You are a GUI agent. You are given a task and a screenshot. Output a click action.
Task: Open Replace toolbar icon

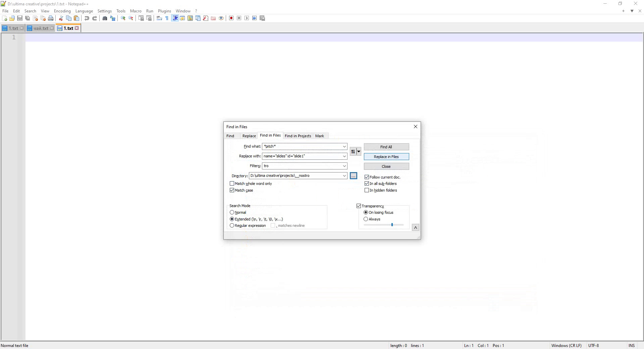point(113,18)
